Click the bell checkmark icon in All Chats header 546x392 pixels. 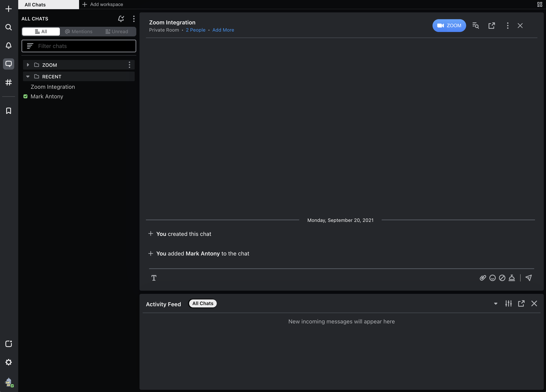[x=121, y=19]
